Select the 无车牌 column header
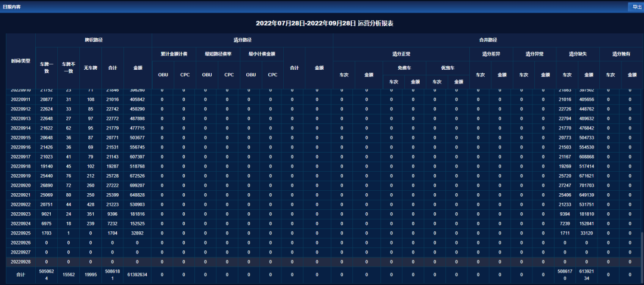The height and width of the screenshot is (285, 644). (x=91, y=67)
